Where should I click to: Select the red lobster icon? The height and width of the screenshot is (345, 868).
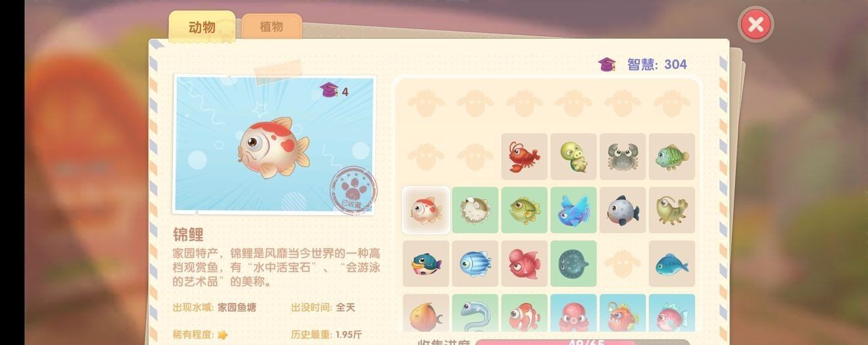tap(524, 157)
